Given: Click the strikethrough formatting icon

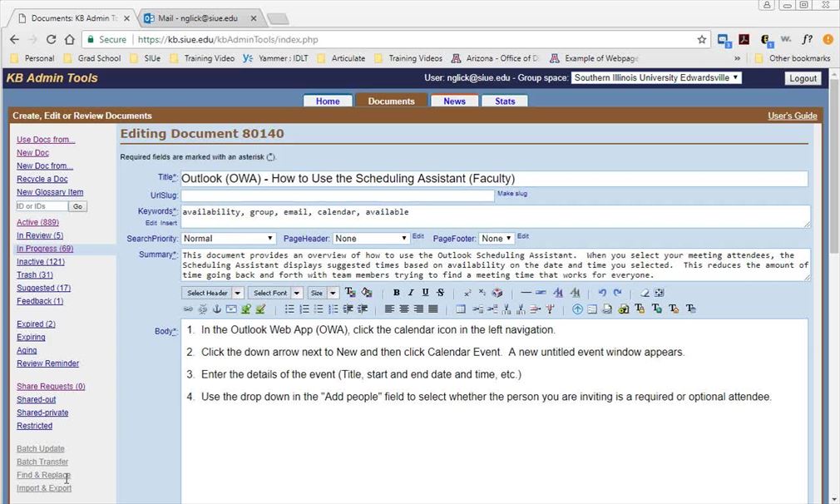Looking at the screenshot, I should [x=440, y=293].
